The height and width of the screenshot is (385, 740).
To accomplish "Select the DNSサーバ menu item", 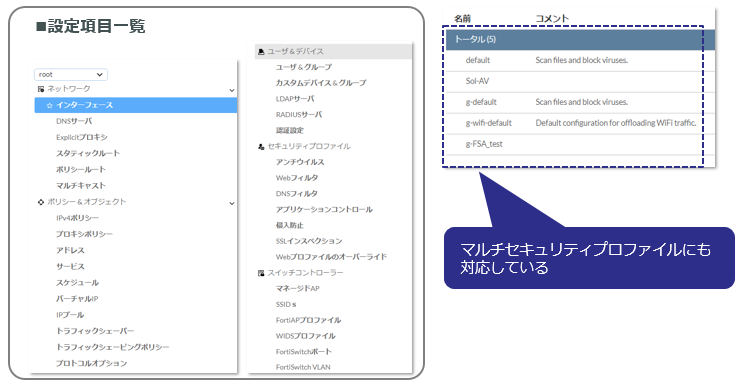I will point(74,121).
